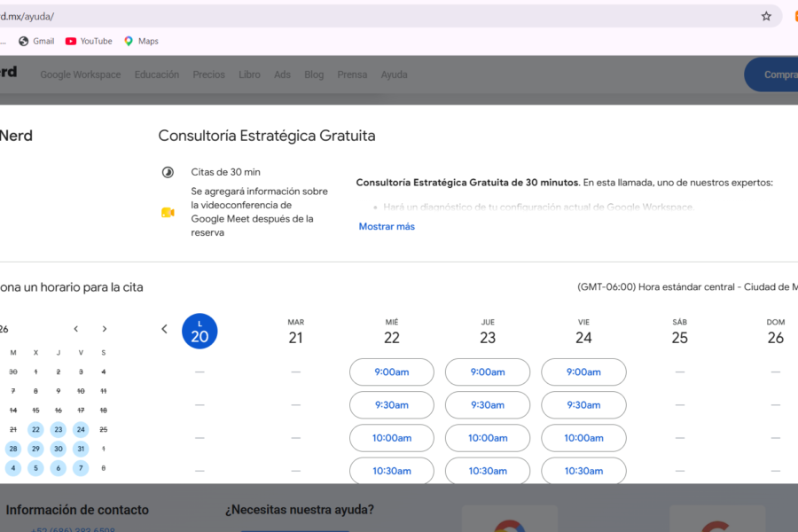The image size is (798, 532).
Task: Pick day 23 in mini calendar
Action: pyautogui.click(x=58, y=430)
